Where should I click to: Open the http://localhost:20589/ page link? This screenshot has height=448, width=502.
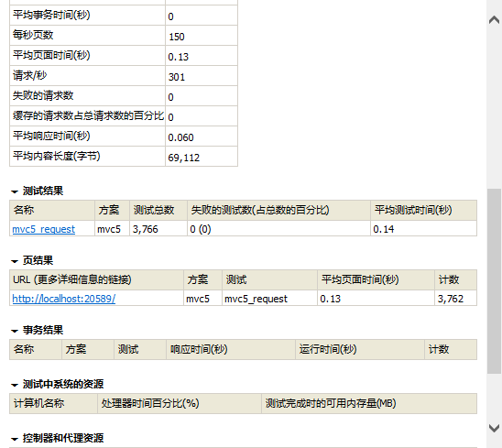pos(64,299)
